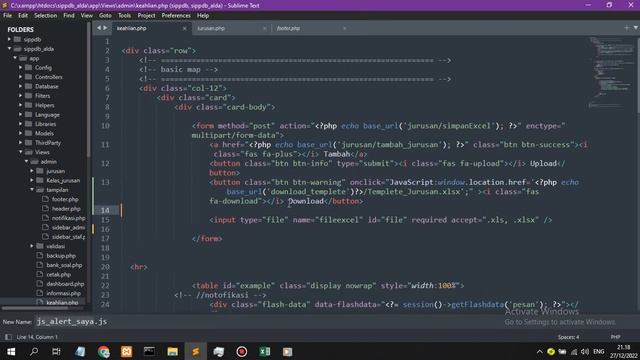Open Excel from the taskbar
The image size is (640, 360).
pyautogui.click(x=264, y=351)
